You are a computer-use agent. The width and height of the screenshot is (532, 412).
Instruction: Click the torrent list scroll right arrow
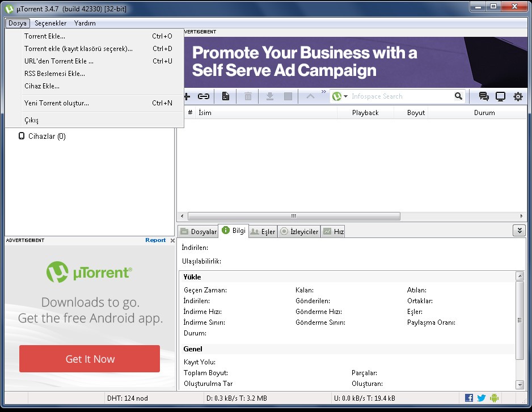pos(521,216)
